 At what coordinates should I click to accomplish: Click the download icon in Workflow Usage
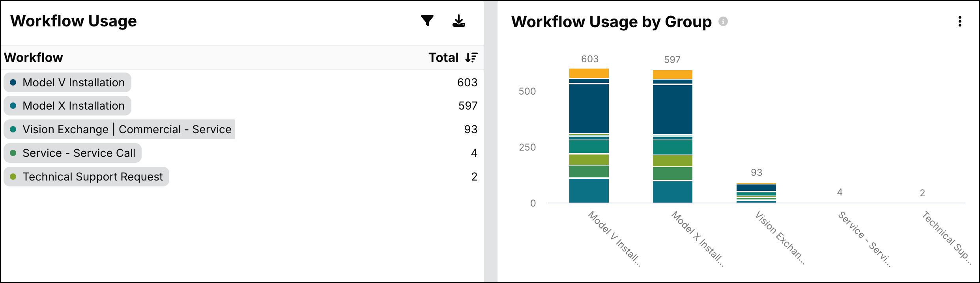(x=458, y=21)
